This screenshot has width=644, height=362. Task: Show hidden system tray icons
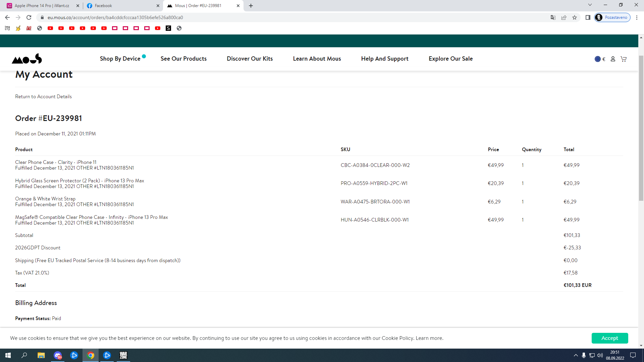[576, 355]
